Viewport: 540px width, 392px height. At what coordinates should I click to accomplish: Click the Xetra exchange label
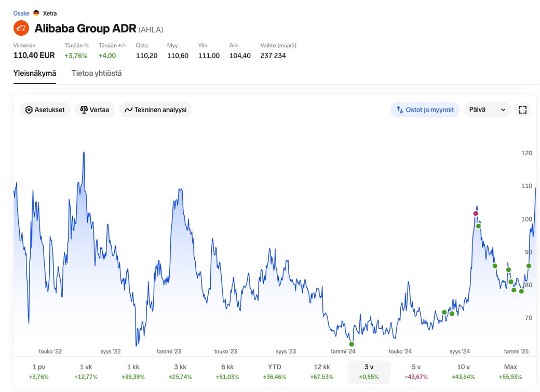pyautogui.click(x=50, y=13)
